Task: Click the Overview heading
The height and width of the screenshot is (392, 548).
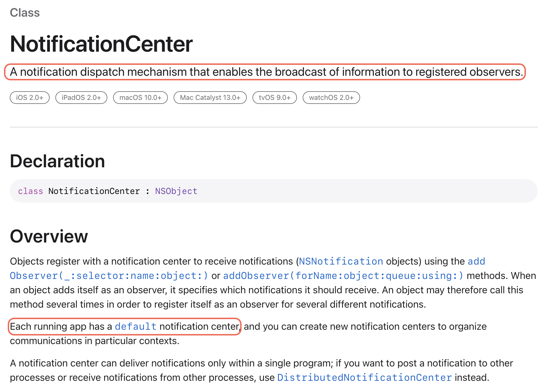Action: point(49,236)
